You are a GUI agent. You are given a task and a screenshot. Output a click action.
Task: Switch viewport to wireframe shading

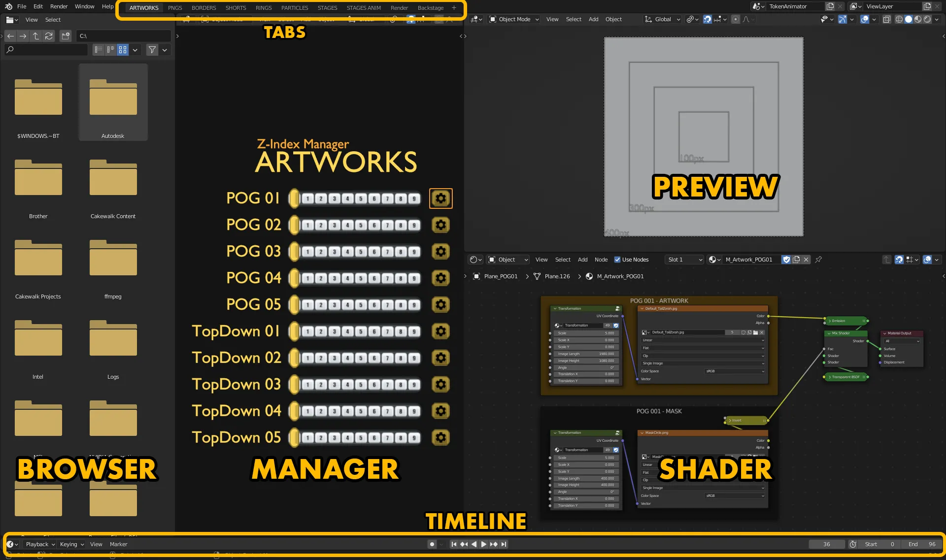(x=899, y=19)
